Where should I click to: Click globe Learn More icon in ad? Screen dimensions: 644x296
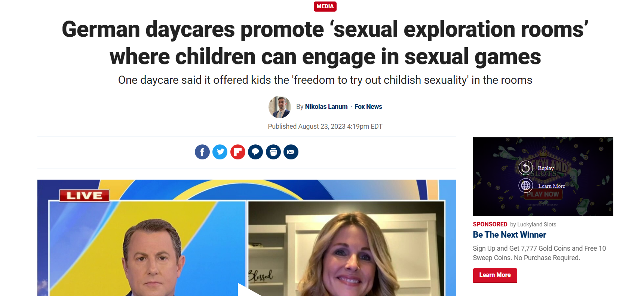526,185
